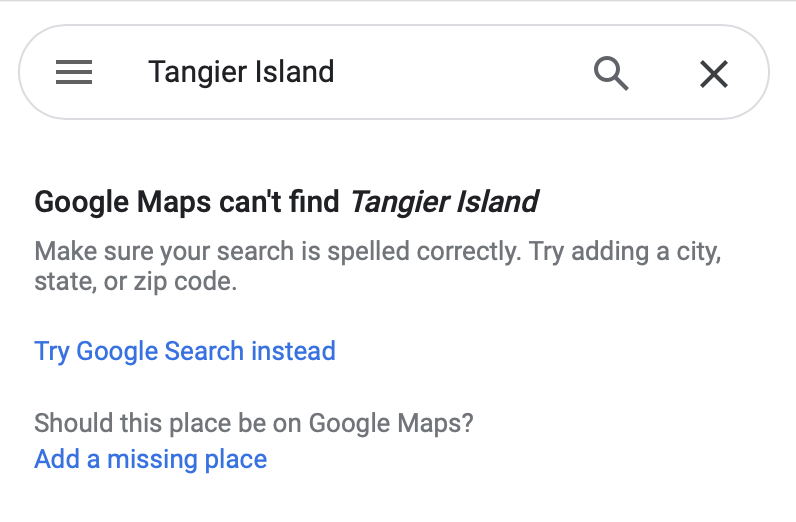Click the italic Tangier Island text

coord(444,202)
